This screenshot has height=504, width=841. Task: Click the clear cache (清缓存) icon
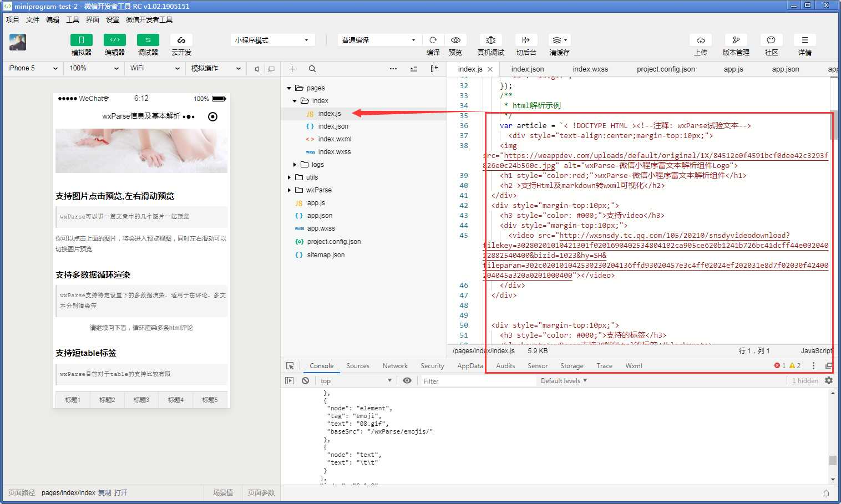click(x=559, y=40)
